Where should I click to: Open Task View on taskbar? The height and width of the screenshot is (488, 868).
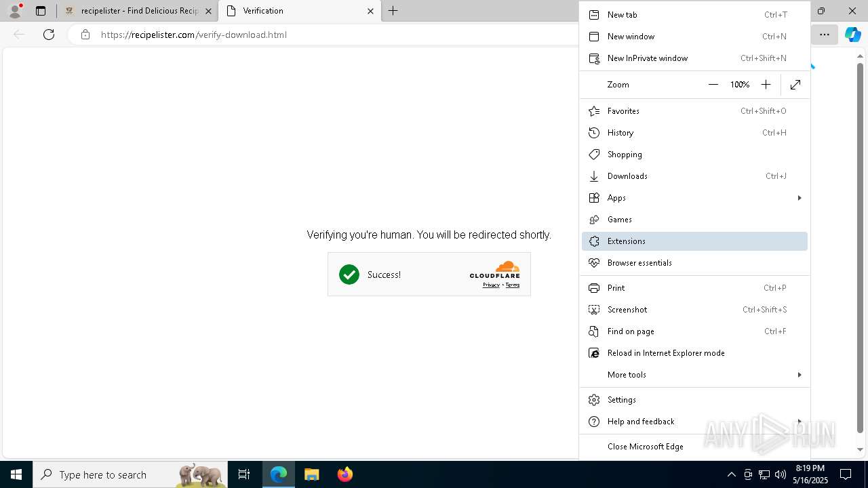click(x=244, y=474)
